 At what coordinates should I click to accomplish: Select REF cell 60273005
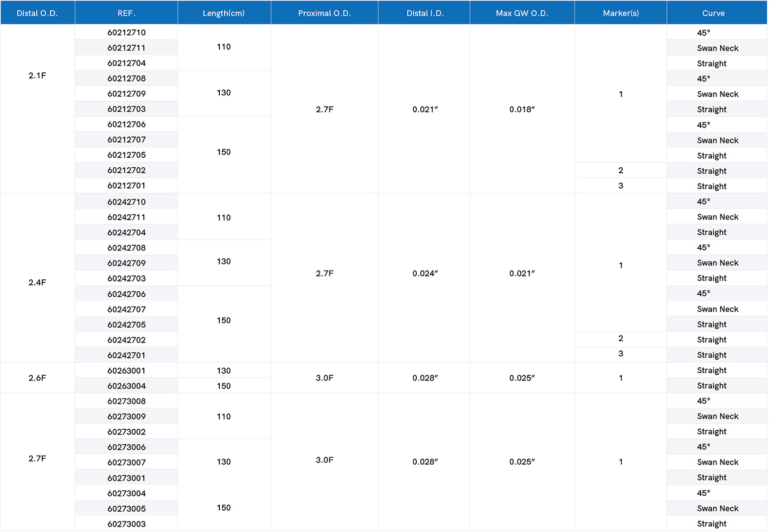[x=127, y=509]
